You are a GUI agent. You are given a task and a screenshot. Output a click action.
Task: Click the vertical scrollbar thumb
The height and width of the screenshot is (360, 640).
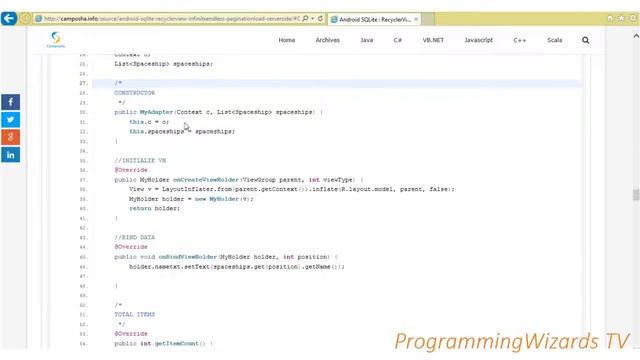click(x=636, y=195)
